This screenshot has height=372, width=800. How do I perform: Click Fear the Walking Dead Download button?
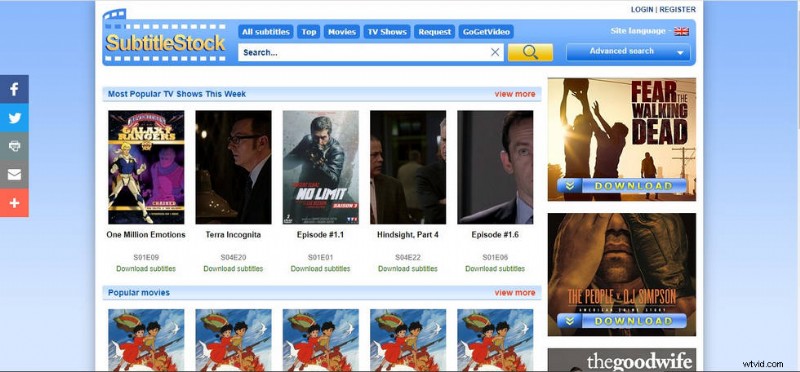point(622,186)
